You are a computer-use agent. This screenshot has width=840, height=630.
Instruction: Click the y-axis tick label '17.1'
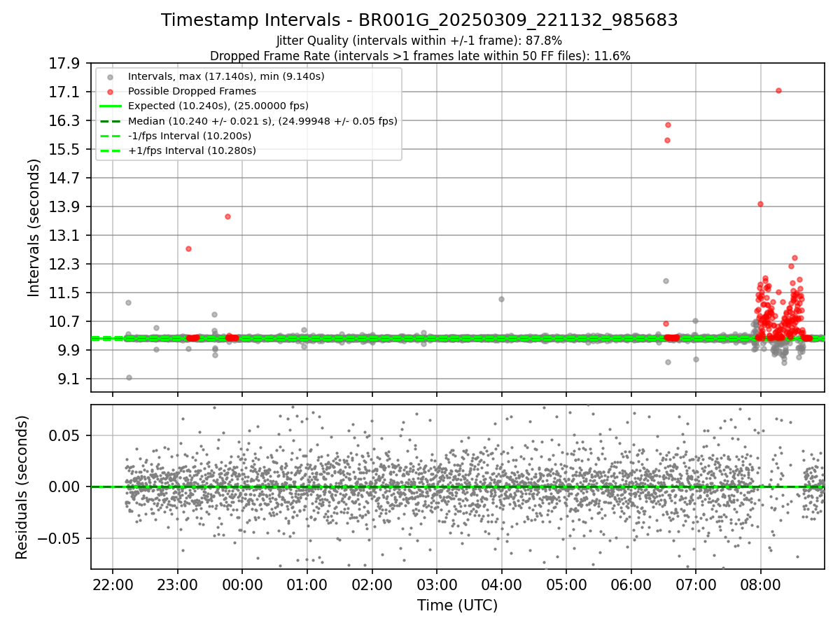[x=66, y=92]
